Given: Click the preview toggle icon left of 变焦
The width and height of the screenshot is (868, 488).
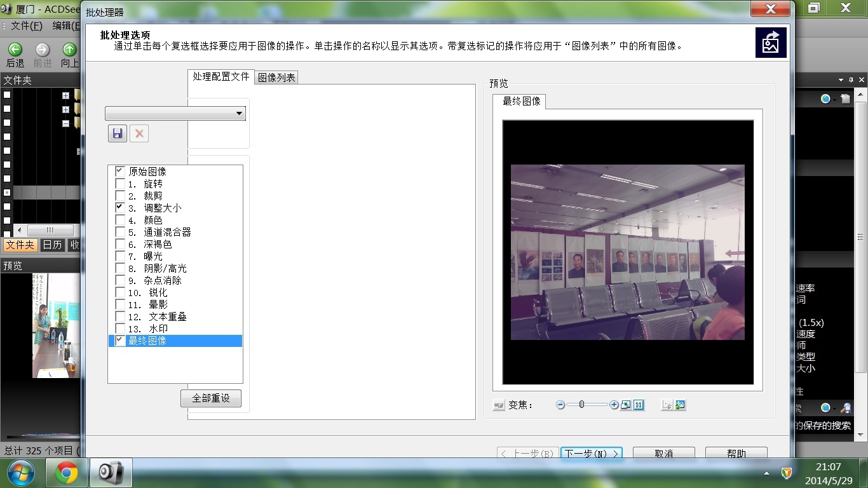Looking at the screenshot, I should [499, 405].
